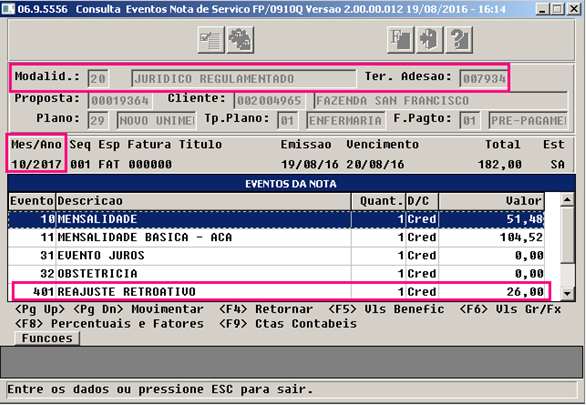Select the EVENTO JUROS row
Screen dimensions: 586x405
coord(276,256)
